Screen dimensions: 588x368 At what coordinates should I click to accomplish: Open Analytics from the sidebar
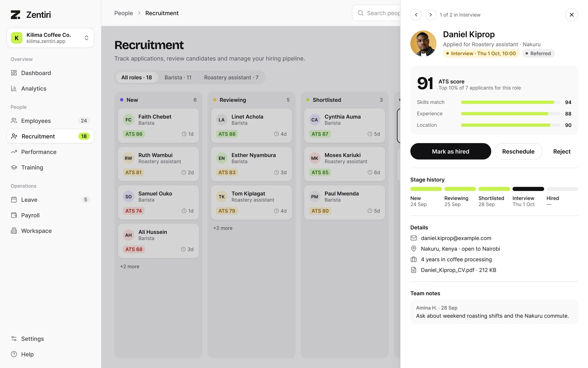click(50, 88)
